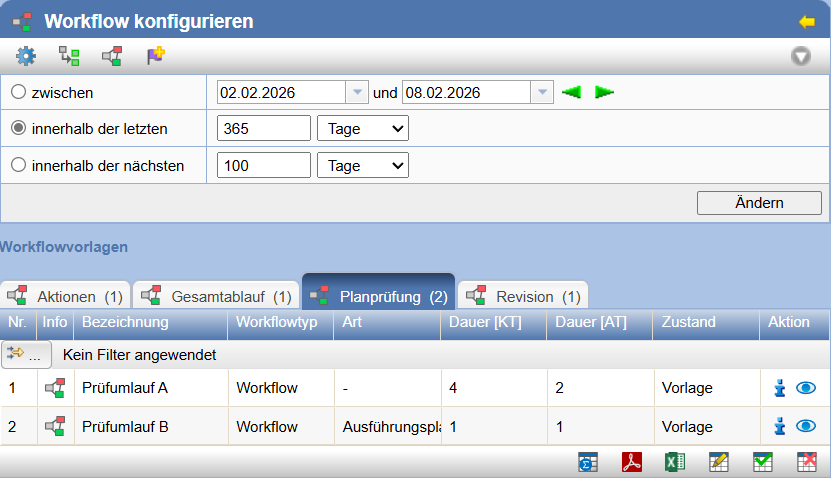Open the Revision tab
Image resolution: width=831 pixels, height=478 pixels.
(524, 296)
